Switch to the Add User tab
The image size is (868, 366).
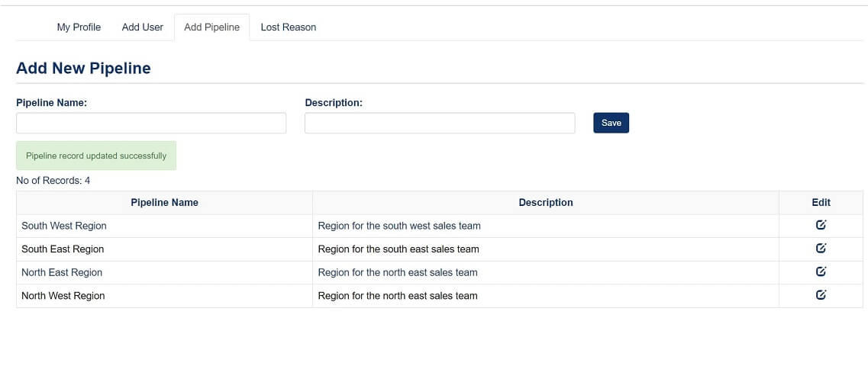[143, 27]
